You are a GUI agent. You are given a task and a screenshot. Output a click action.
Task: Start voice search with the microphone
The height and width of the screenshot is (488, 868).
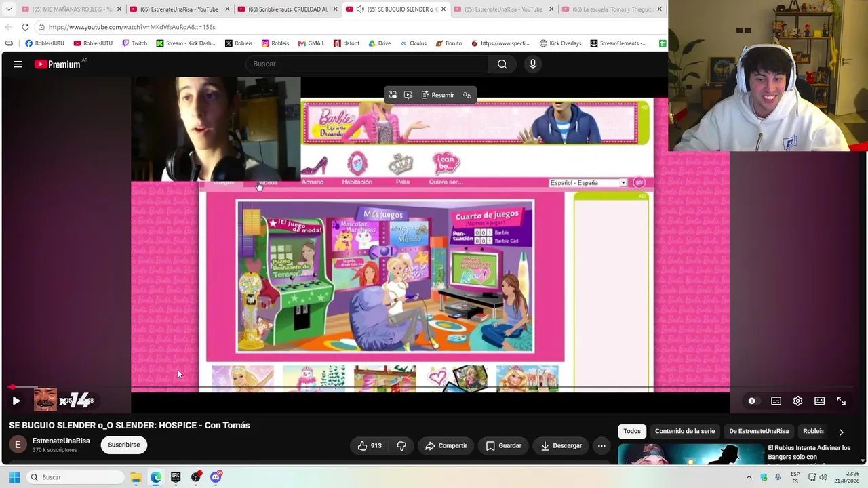533,64
